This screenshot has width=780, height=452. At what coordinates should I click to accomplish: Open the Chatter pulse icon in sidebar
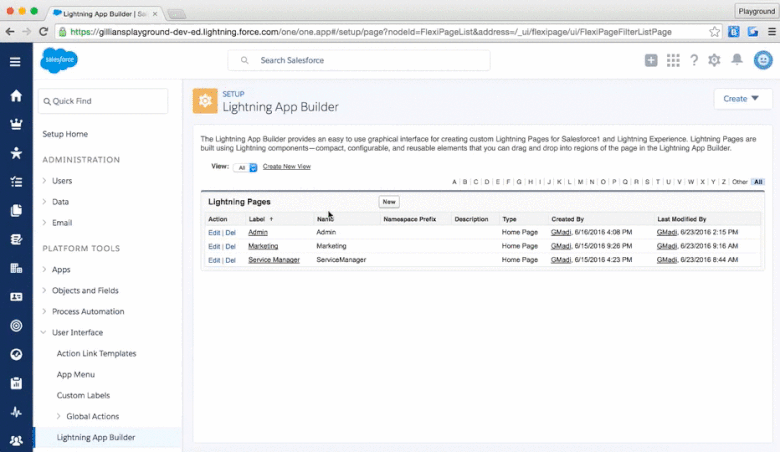pyautogui.click(x=16, y=412)
